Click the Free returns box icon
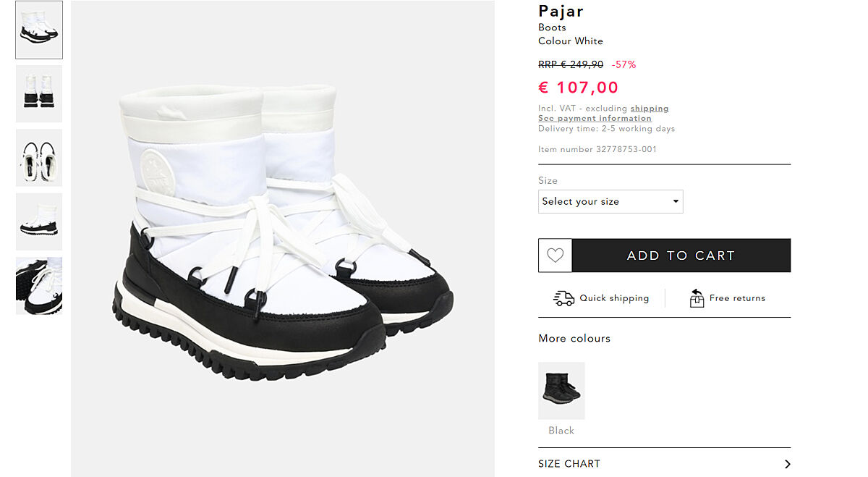This screenshot has height=477, width=868. [697, 298]
